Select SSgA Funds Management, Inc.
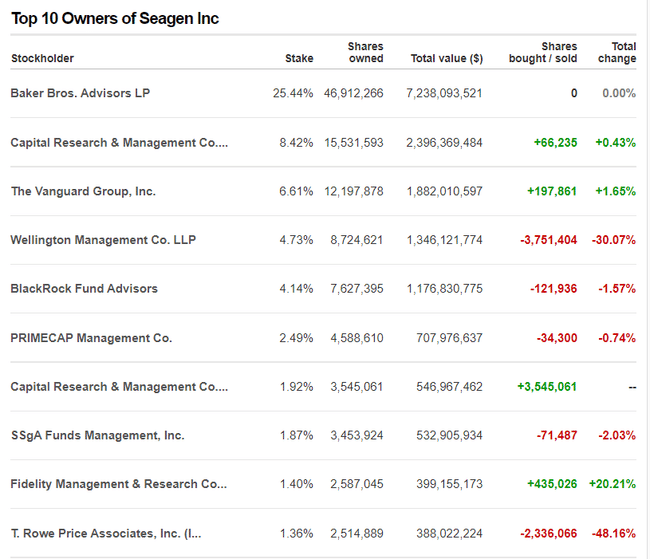 (97, 436)
